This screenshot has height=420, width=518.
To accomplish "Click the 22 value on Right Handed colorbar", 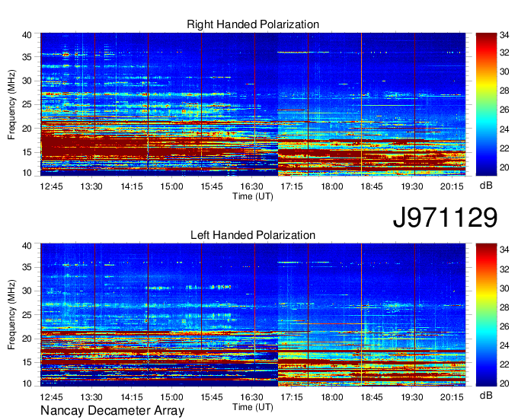I will coord(504,148).
